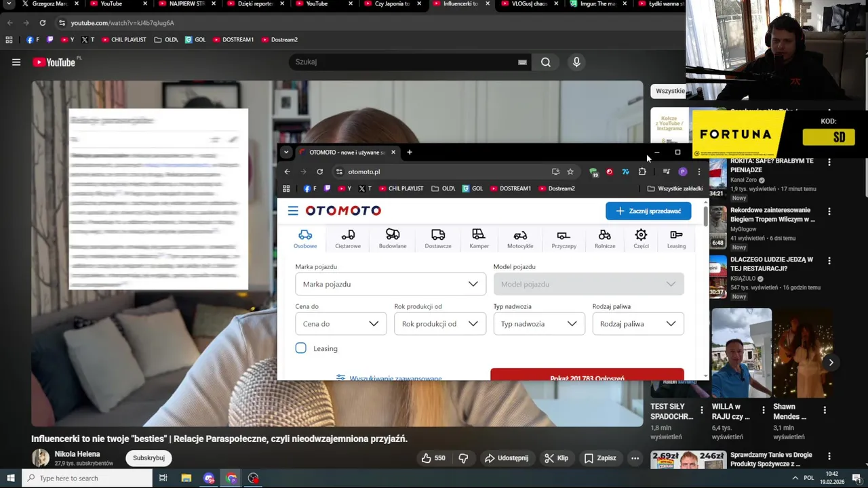Share the video via Udostępnij
The height and width of the screenshot is (488, 868).
coord(506,458)
